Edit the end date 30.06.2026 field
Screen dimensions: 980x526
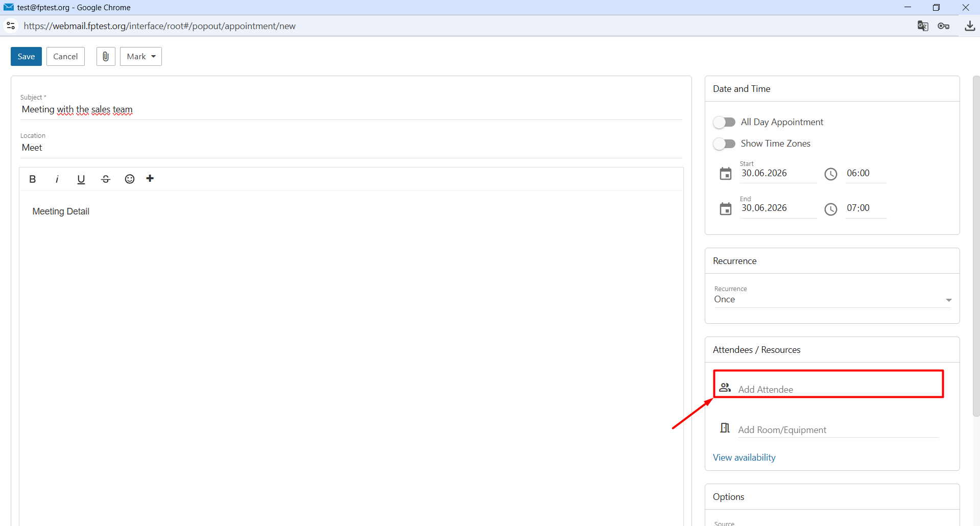pos(778,208)
